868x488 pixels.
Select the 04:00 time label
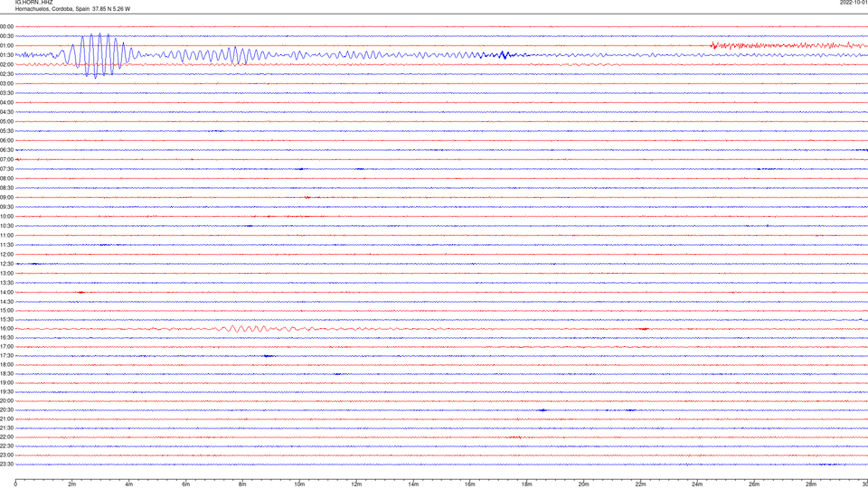pyautogui.click(x=6, y=102)
